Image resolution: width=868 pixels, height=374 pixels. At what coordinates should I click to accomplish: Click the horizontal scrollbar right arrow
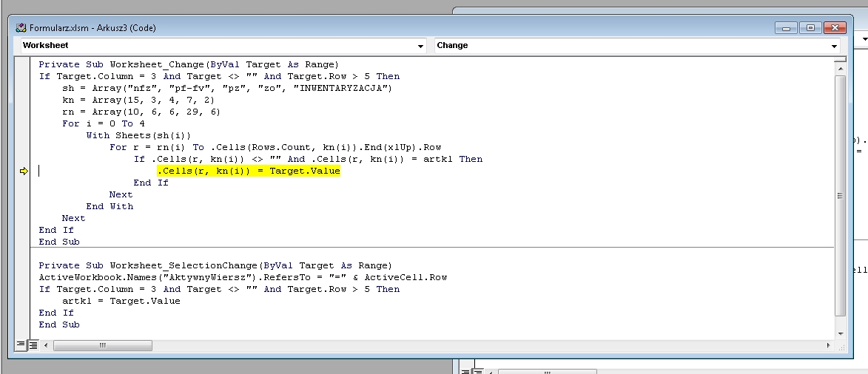click(829, 345)
